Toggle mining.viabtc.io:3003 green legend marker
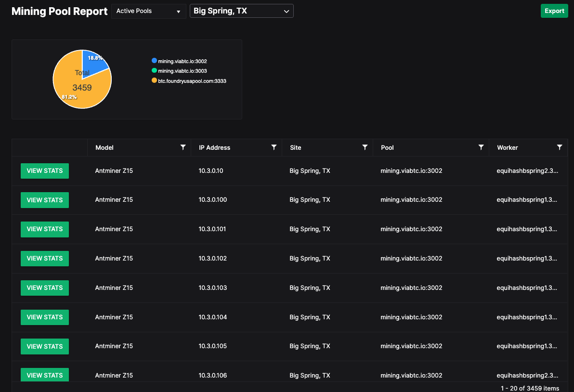The height and width of the screenshot is (392, 574). coord(154,71)
